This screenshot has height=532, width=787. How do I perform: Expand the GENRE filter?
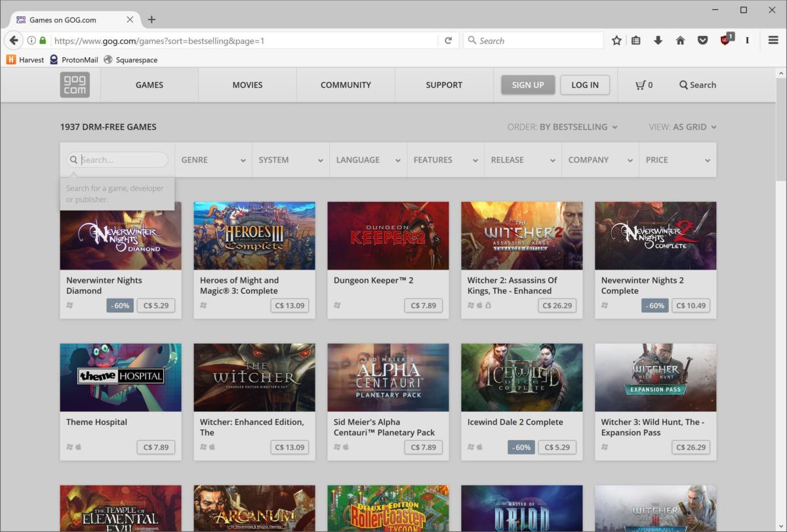[213, 160]
